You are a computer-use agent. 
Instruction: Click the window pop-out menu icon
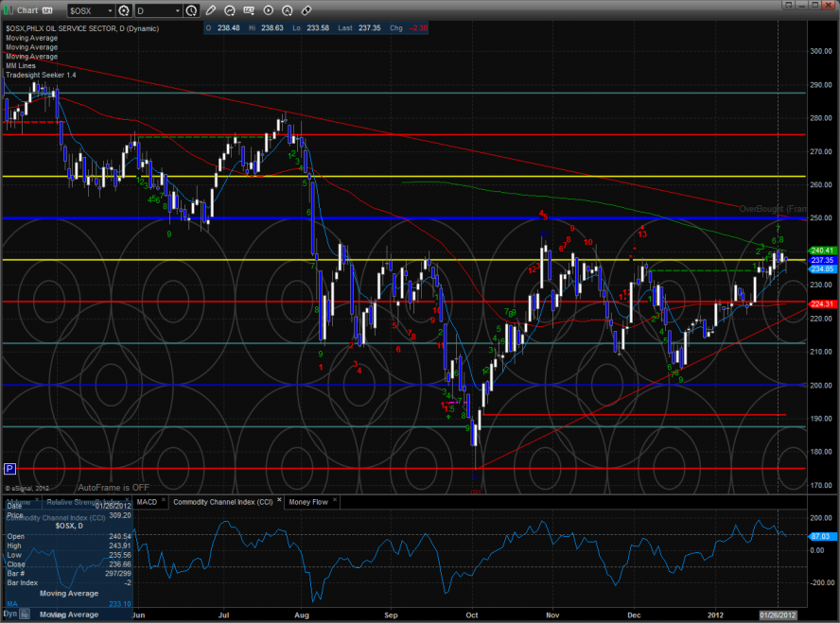pos(788,5)
